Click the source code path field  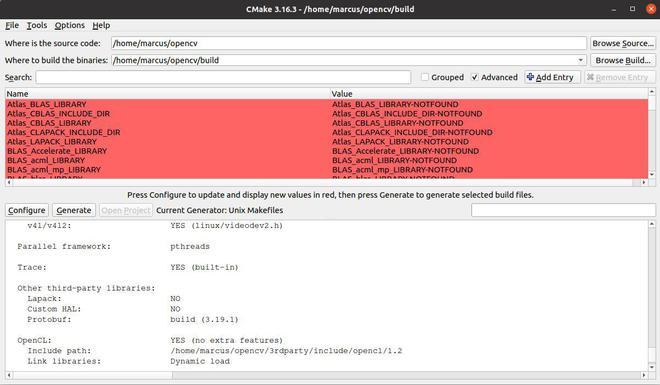(x=349, y=43)
